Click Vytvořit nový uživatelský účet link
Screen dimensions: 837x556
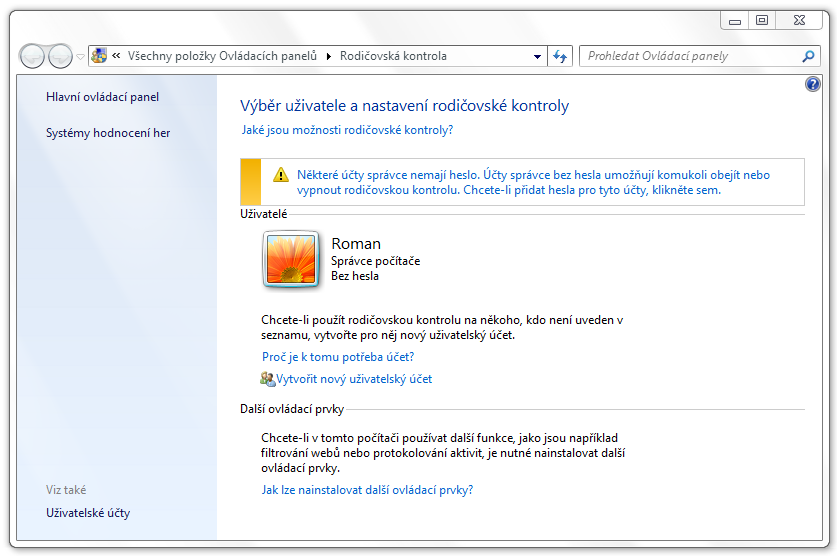[354, 379]
